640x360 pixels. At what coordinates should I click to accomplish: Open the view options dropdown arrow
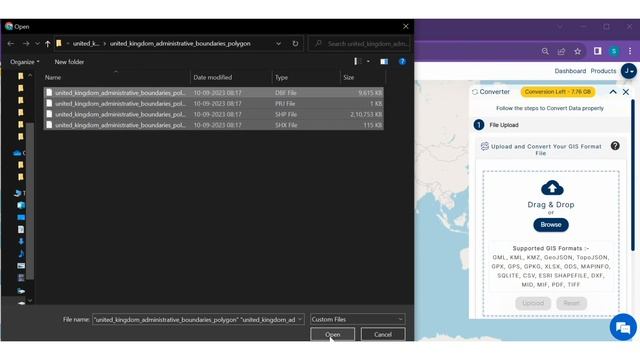point(368,61)
